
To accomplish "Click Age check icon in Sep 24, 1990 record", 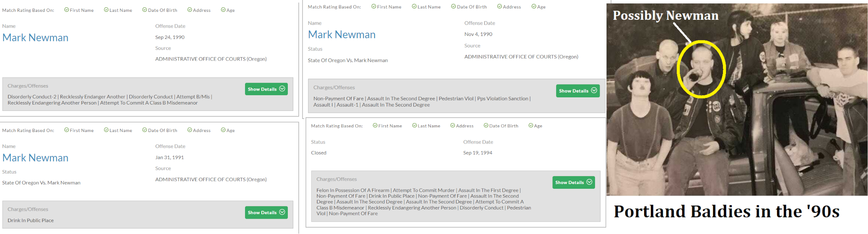I will (x=223, y=10).
